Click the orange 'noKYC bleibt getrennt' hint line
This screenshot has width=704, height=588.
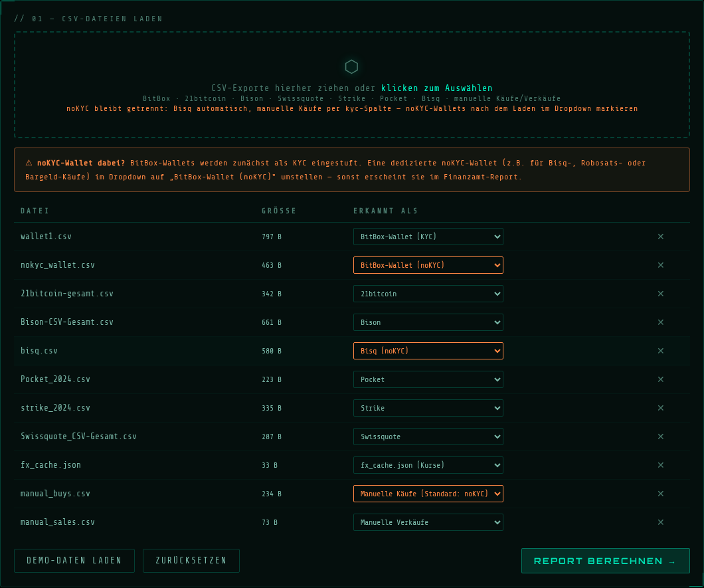click(x=352, y=109)
